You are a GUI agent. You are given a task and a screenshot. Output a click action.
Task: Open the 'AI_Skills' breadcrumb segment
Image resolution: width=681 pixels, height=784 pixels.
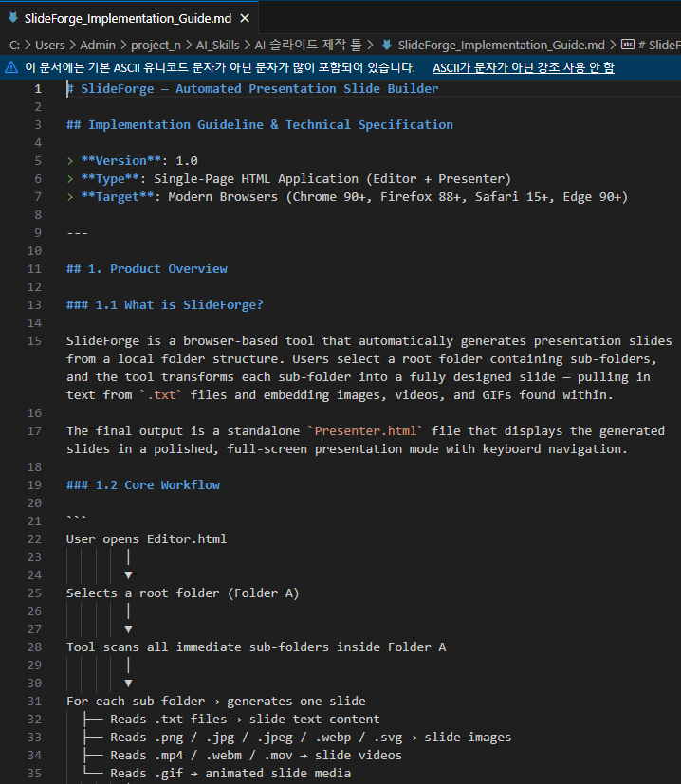(217, 45)
